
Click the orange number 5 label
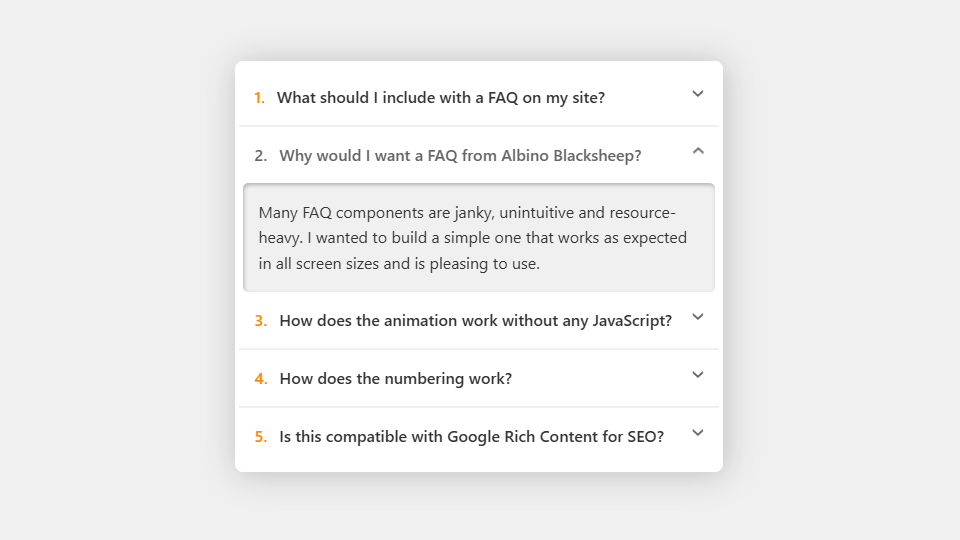click(x=260, y=437)
